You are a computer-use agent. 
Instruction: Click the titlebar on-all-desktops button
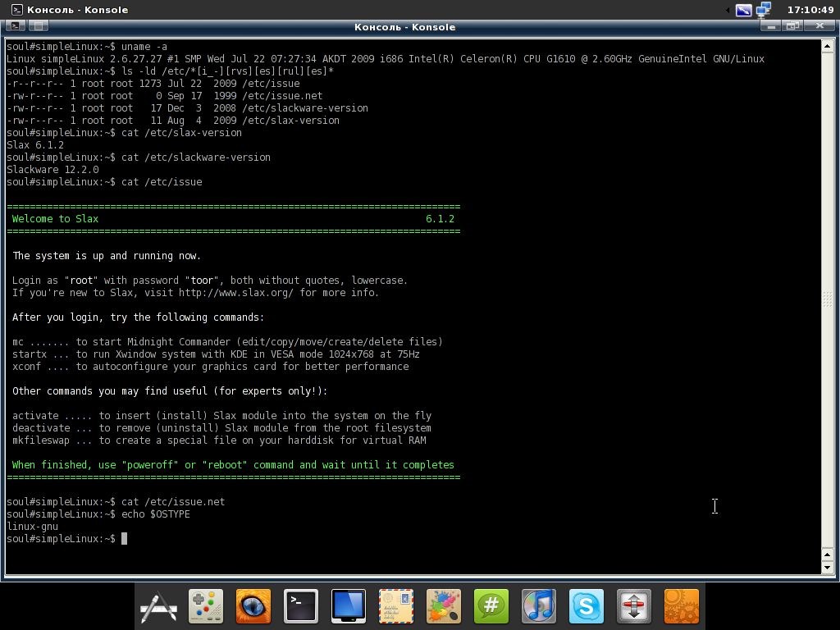pyautogui.click(x=38, y=25)
